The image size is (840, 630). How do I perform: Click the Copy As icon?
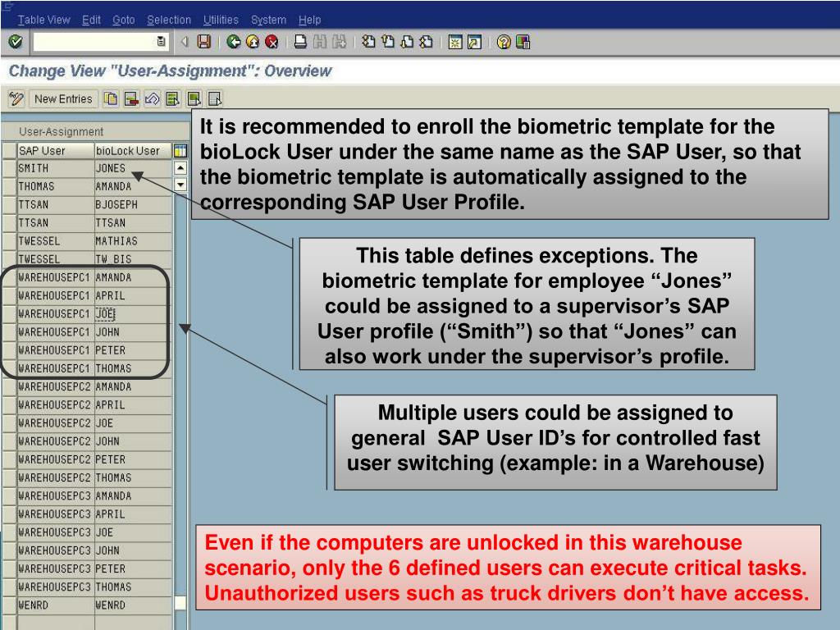coord(111,99)
